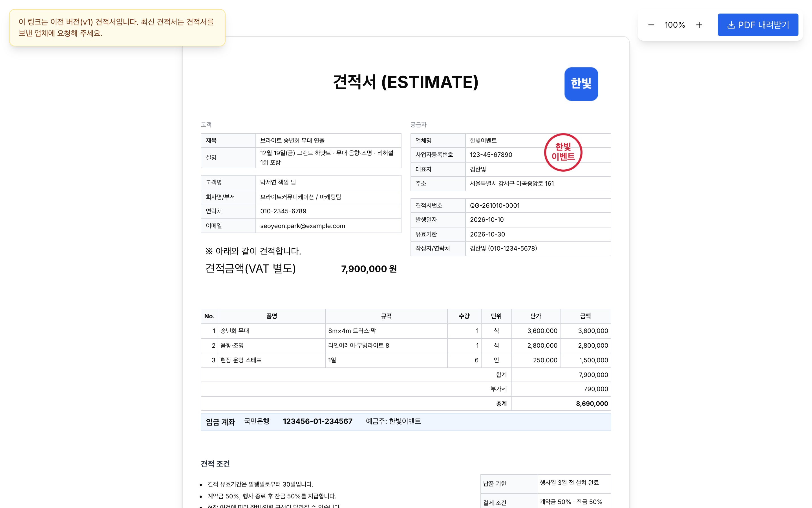Click the 품명 column header
This screenshot has height=508, width=812.
(x=272, y=316)
